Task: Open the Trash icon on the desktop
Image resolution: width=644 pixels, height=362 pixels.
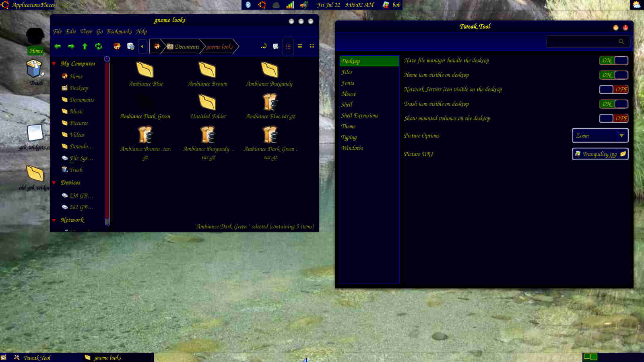Action: (x=35, y=72)
